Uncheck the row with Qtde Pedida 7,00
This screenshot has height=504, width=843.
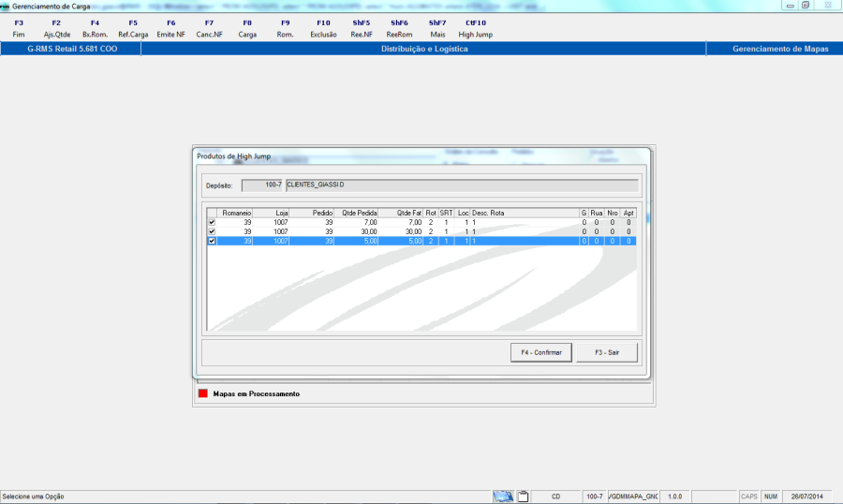click(x=212, y=222)
